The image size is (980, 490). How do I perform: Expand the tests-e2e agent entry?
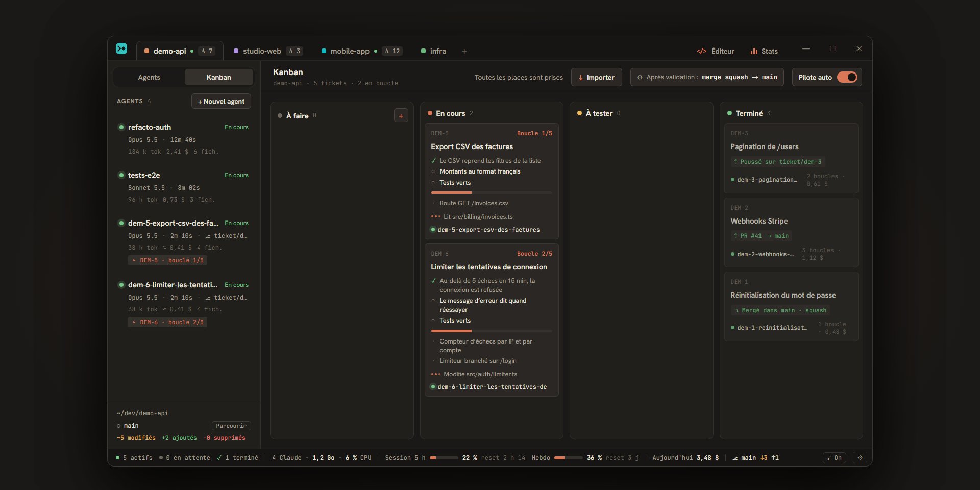coord(184,187)
